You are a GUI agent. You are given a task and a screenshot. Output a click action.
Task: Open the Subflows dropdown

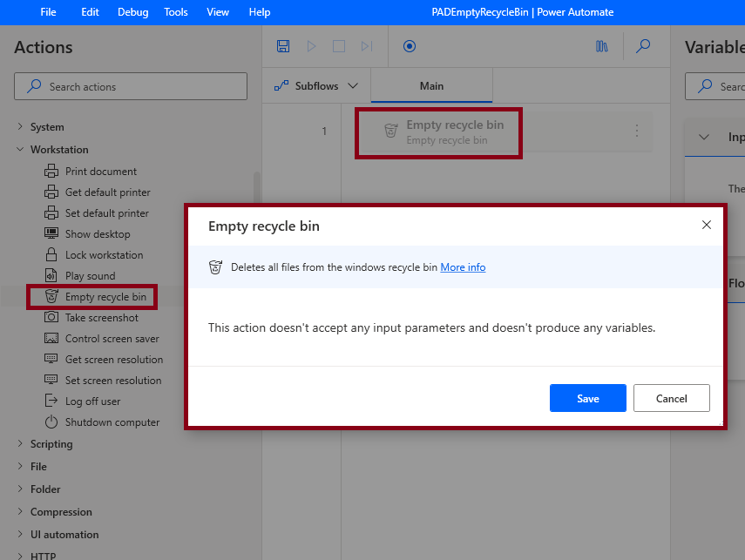pos(316,86)
